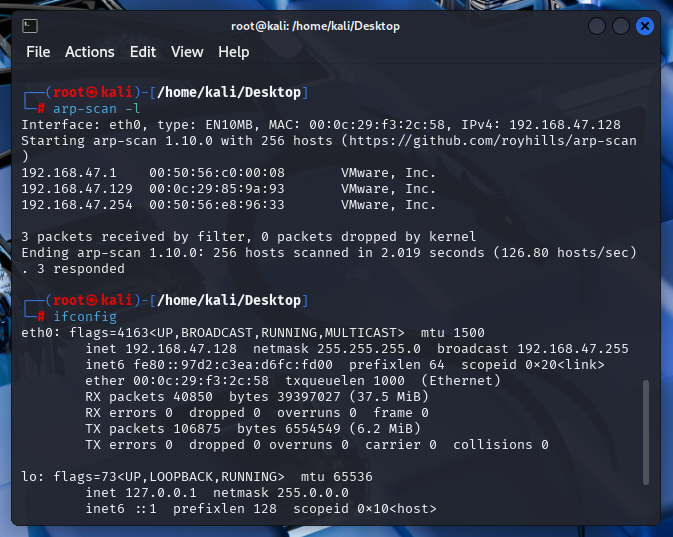This screenshot has width=673, height=537.
Task: Click the window title root@kali text
Action: click(x=331, y=26)
